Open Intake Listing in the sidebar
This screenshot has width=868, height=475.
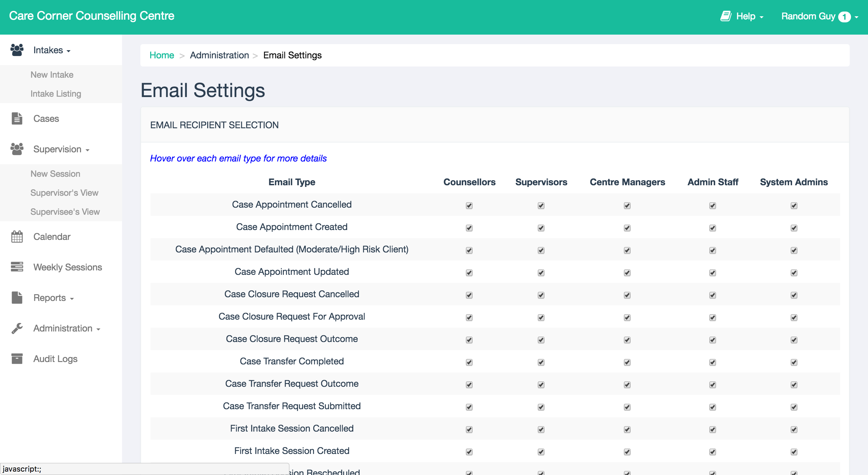tap(56, 94)
